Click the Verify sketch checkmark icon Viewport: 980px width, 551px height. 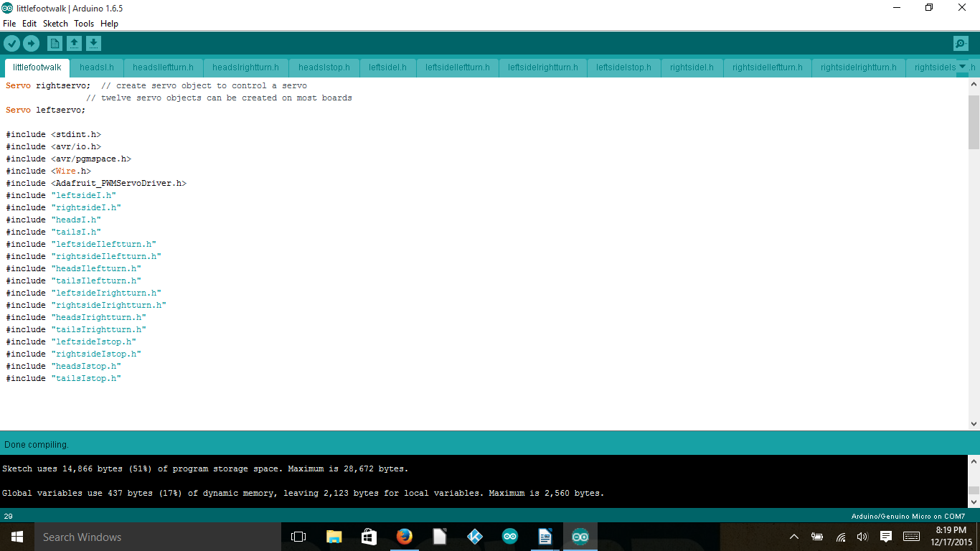click(x=11, y=44)
